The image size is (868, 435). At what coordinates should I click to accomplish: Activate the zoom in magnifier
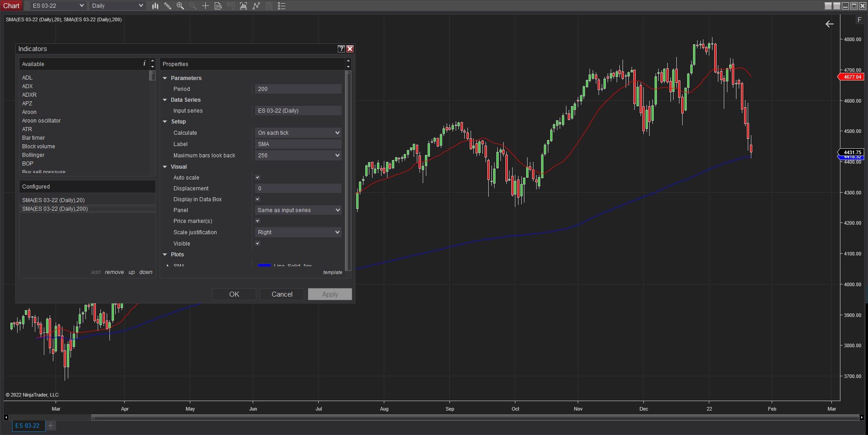click(x=180, y=6)
